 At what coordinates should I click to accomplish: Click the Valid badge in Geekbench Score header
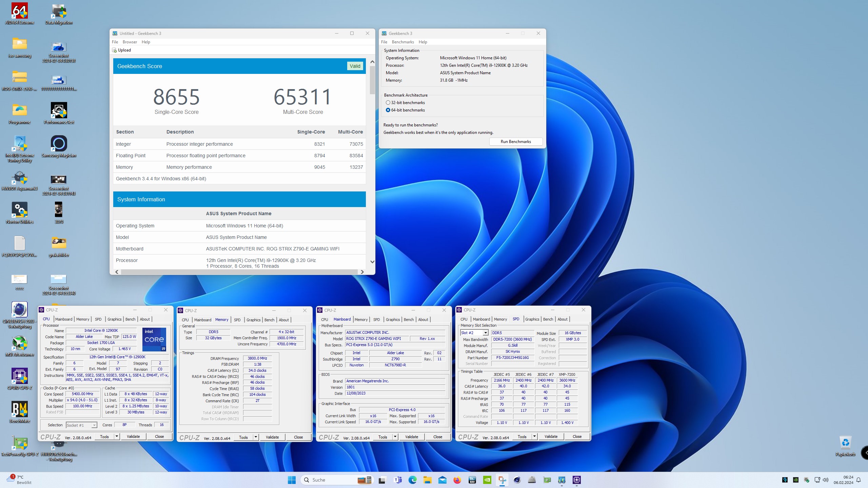[x=355, y=66]
